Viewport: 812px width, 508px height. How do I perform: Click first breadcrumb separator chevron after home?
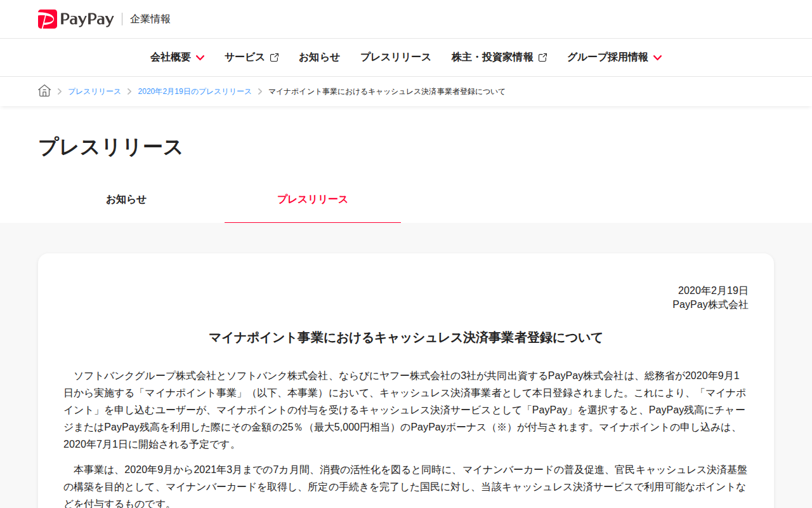(60, 91)
